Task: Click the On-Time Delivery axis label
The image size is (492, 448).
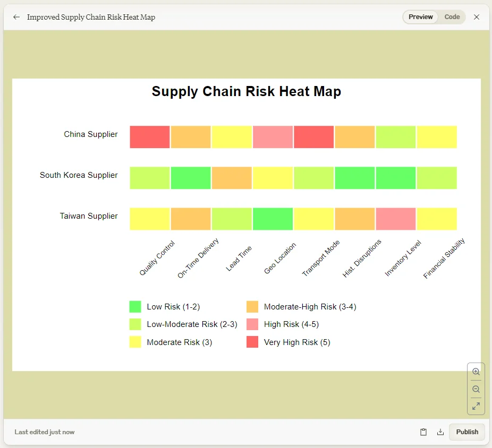Action: click(198, 258)
